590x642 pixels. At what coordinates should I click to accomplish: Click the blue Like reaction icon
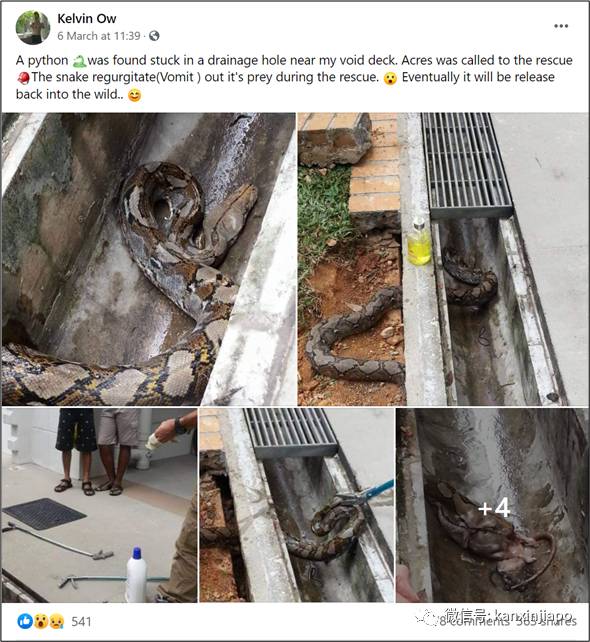(x=25, y=622)
